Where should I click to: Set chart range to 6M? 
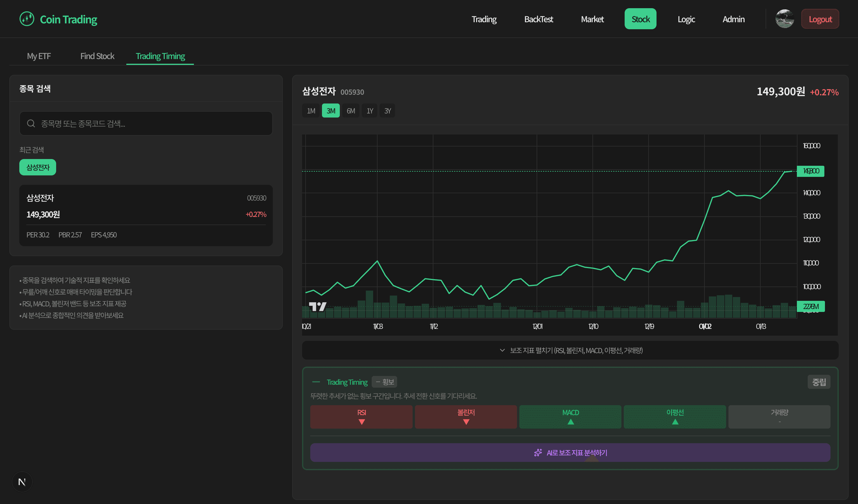click(x=351, y=111)
